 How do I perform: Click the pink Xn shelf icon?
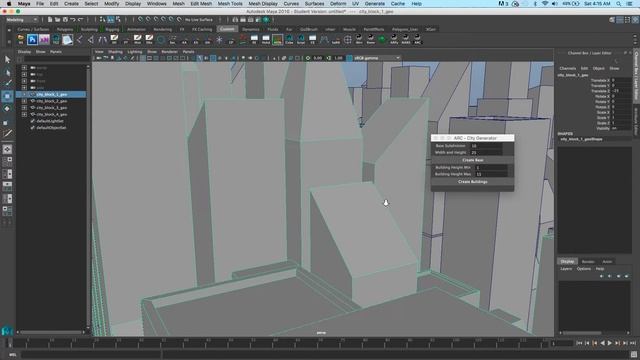pyautogui.click(x=44, y=40)
